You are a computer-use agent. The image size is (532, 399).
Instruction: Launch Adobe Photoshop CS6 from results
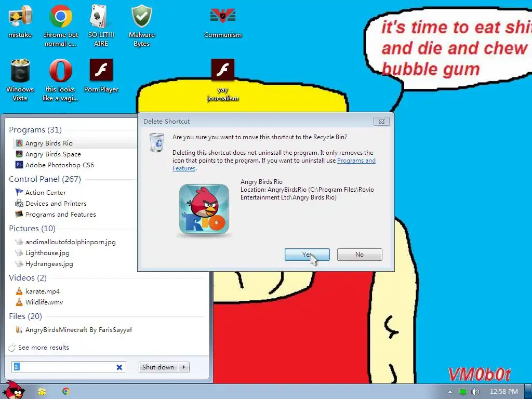point(59,165)
